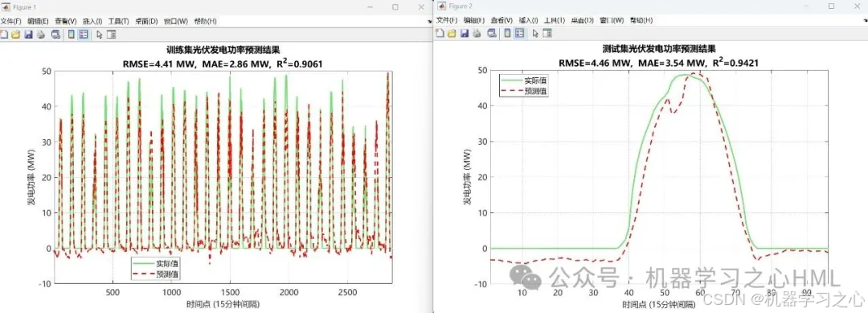Open 查看(V) menu in Figure 2

coord(502,20)
